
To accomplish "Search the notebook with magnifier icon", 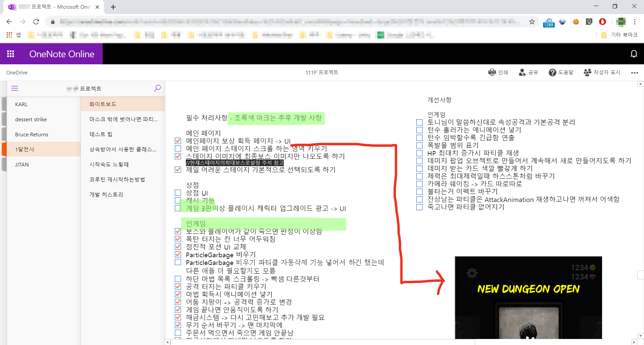I will 157,88.
